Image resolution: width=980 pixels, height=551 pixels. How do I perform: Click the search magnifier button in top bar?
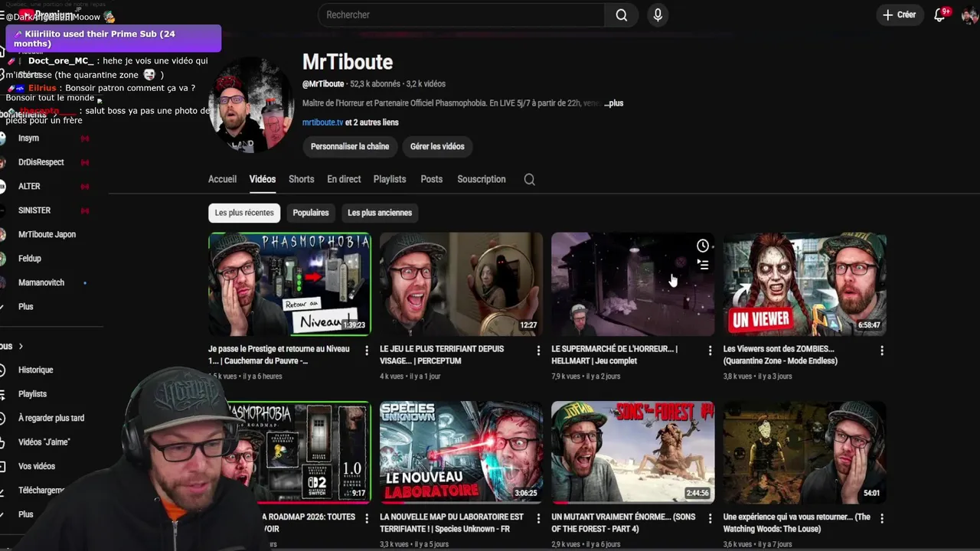[622, 15]
